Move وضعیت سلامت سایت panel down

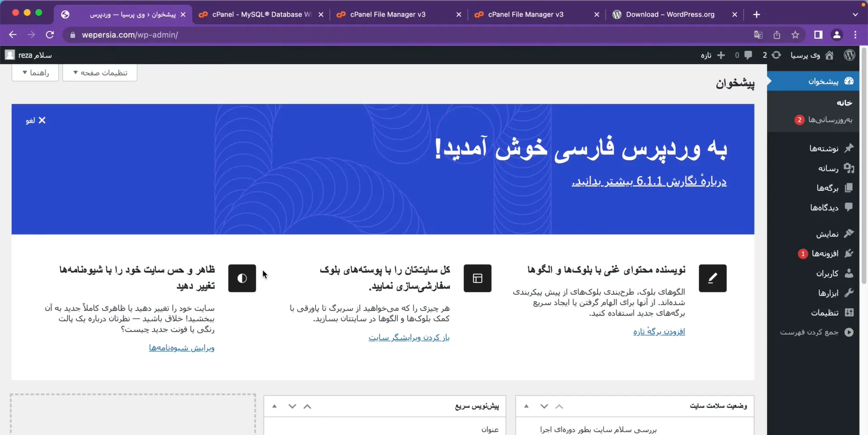[544, 406]
